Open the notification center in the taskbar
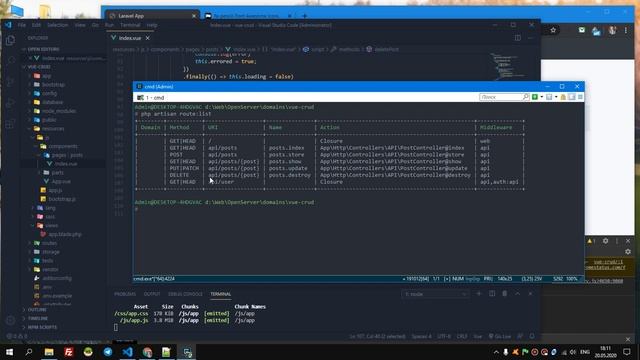This screenshot has height=360, width=640. coord(627,352)
